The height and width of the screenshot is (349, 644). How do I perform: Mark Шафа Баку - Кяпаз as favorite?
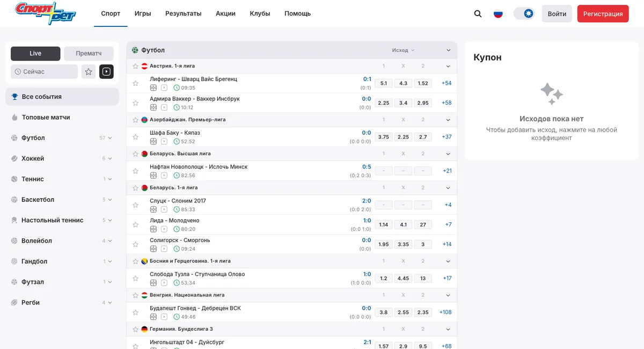point(136,136)
